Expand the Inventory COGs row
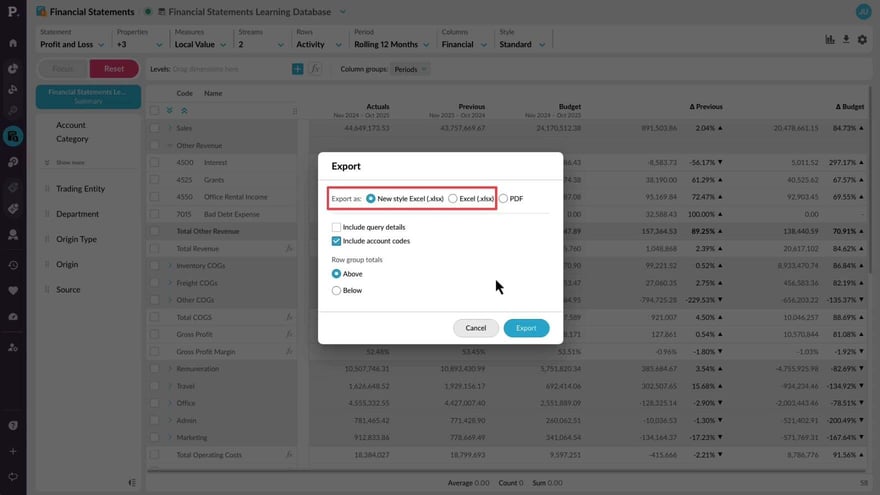This screenshot has width=880, height=495. tap(170, 265)
